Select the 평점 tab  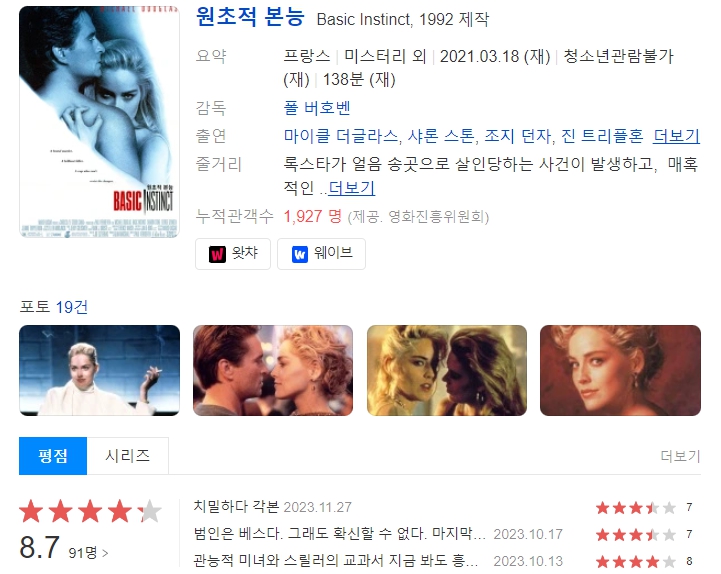coord(53,456)
